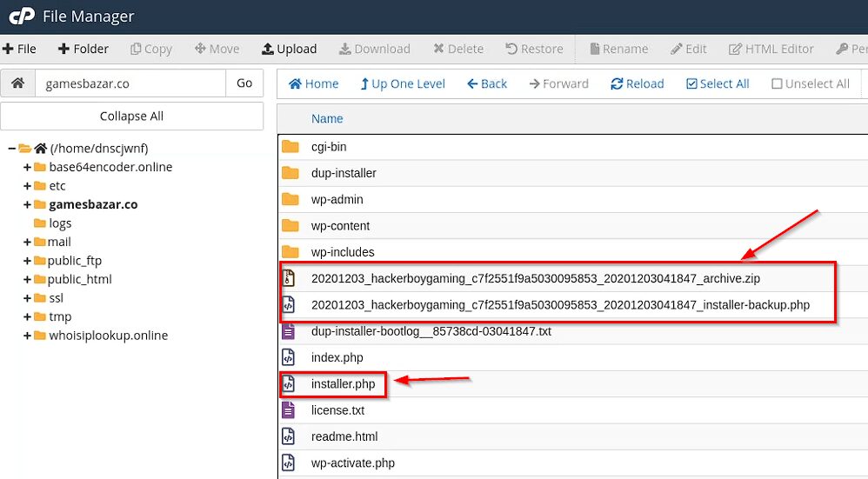Open the HTML Editor
This screenshot has height=479, width=868.
click(771, 49)
